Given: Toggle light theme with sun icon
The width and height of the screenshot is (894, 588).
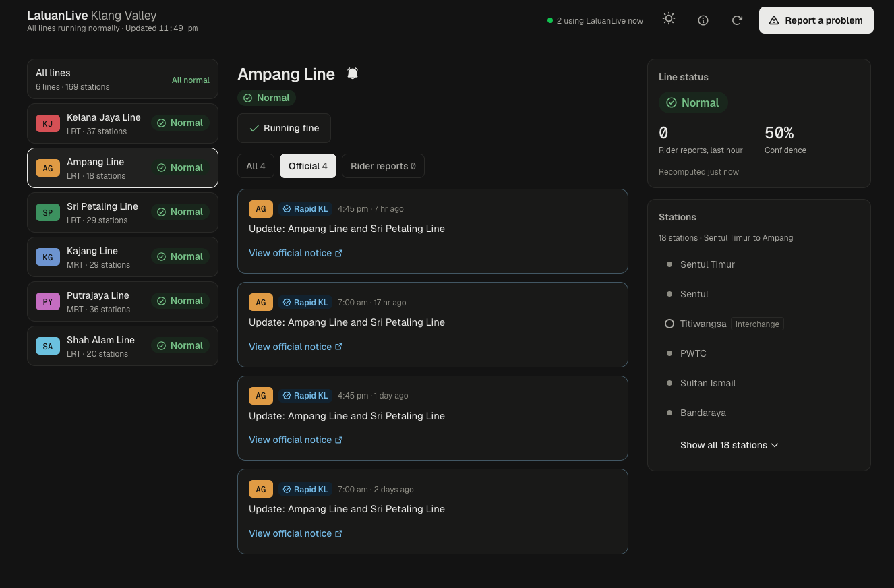Looking at the screenshot, I should (x=669, y=20).
